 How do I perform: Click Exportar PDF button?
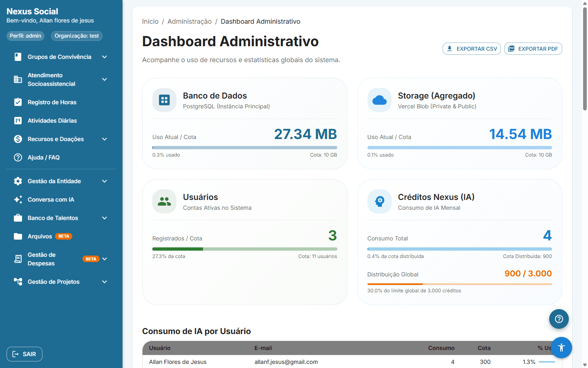(x=533, y=49)
